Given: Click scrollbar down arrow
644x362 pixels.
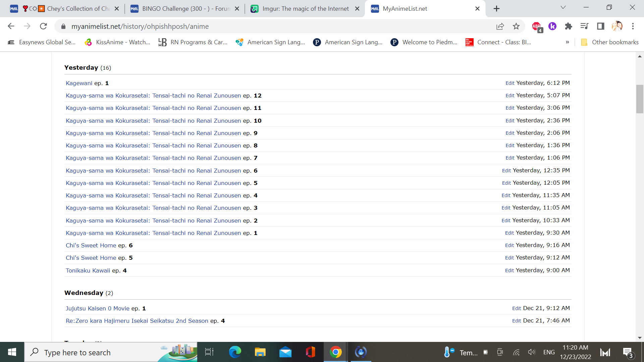Looking at the screenshot, I should click(640, 338).
